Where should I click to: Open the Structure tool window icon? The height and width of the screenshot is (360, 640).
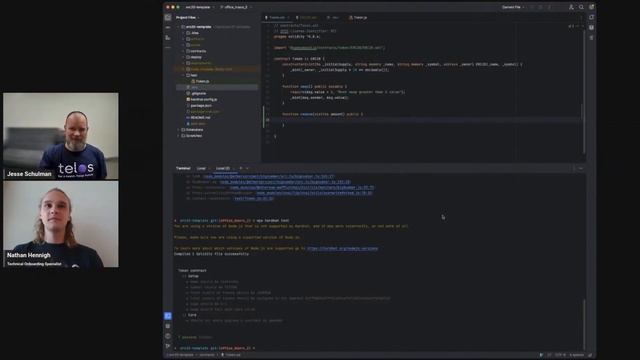pos(168,38)
